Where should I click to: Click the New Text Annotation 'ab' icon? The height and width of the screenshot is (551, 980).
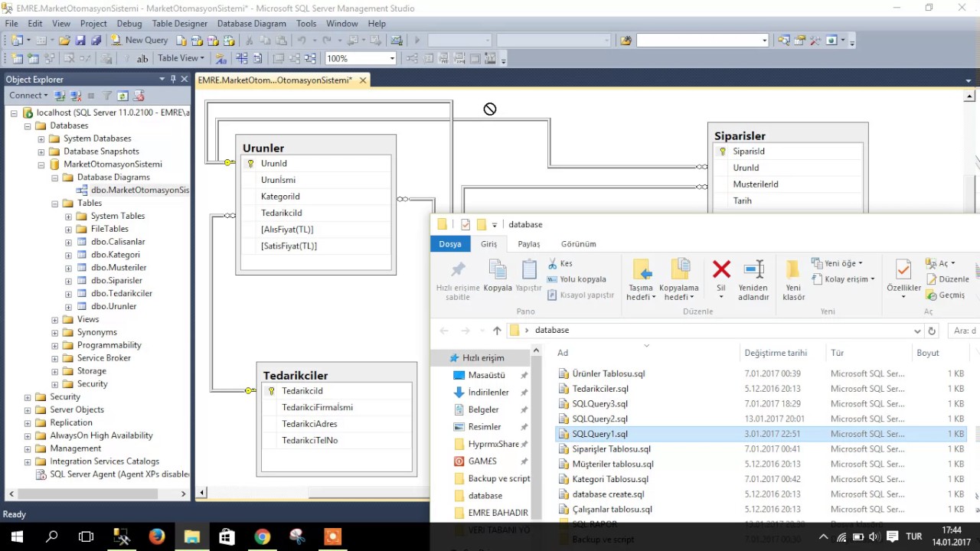coord(142,58)
